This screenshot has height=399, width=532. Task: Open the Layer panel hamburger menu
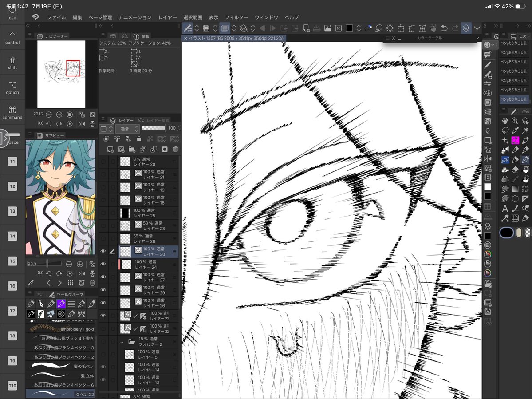102,119
